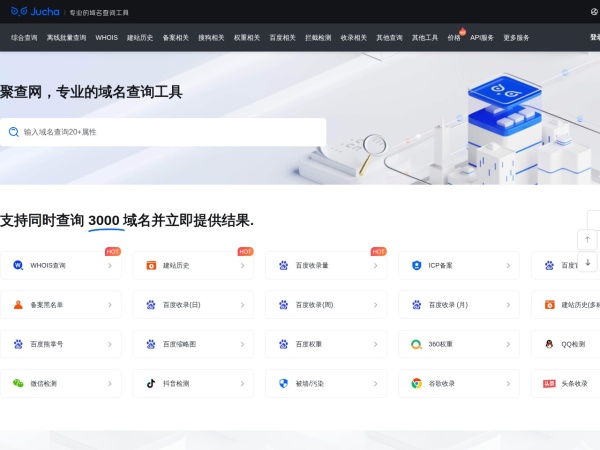Viewport: 600px width, 450px height.
Task: Open the API服务 link in navigation
Action: tap(482, 37)
